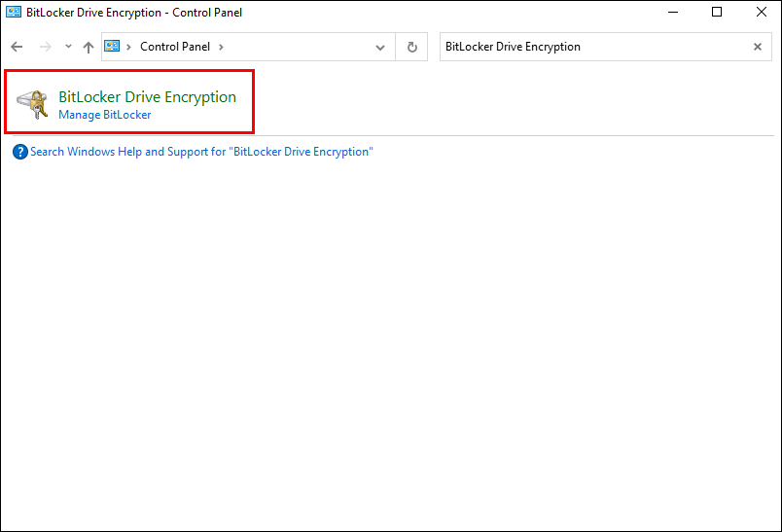Expand the recent locations dropdown arrow

pyautogui.click(x=68, y=47)
